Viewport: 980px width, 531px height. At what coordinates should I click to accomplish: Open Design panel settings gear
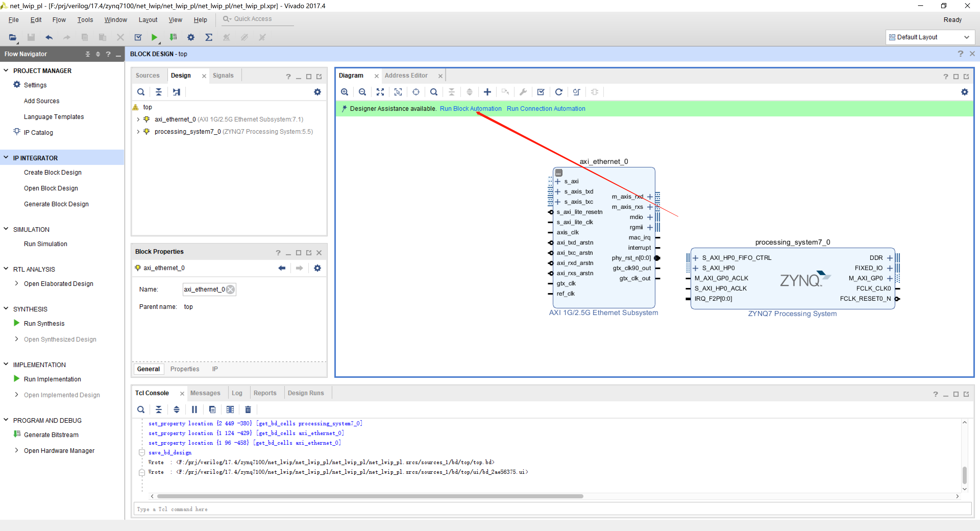tap(317, 92)
